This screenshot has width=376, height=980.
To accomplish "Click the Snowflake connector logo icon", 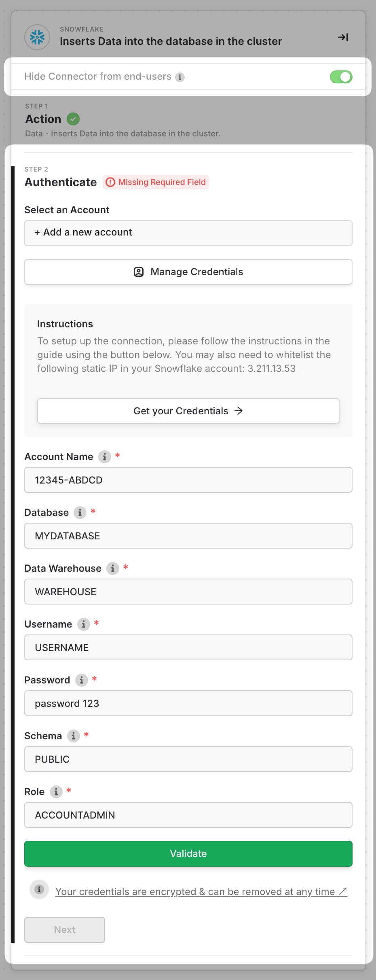I will (x=37, y=37).
